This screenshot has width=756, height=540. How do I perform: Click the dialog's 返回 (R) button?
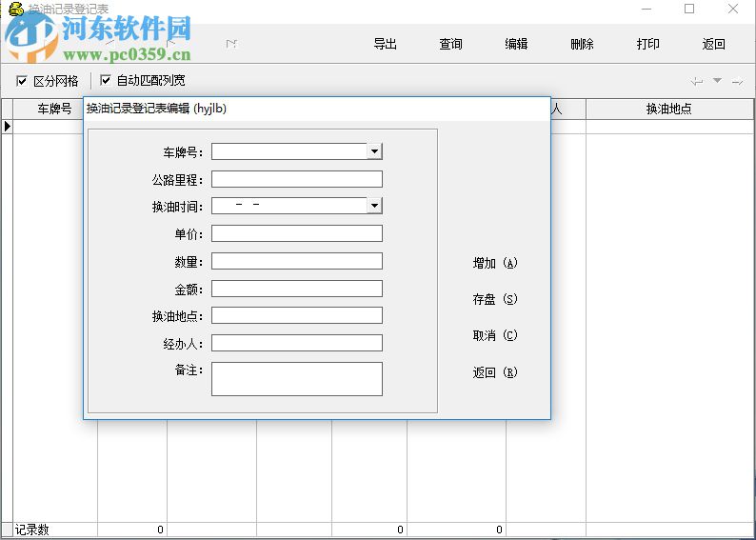click(x=495, y=372)
